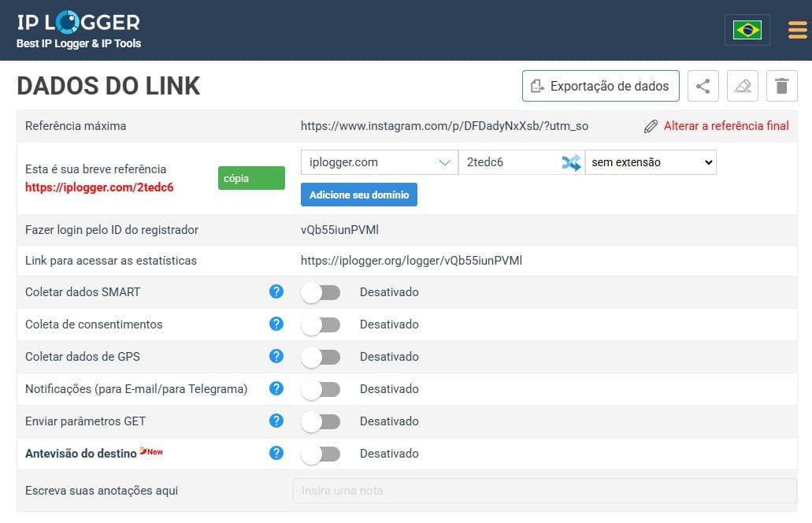
Task: Click the Insira uma nota field
Action: click(545, 491)
